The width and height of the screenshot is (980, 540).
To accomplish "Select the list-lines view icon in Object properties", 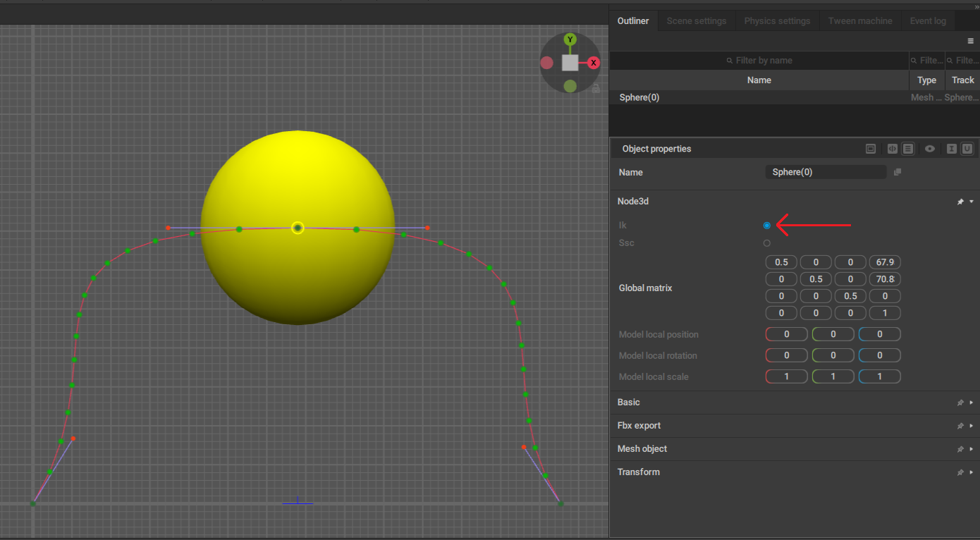I will pos(908,149).
